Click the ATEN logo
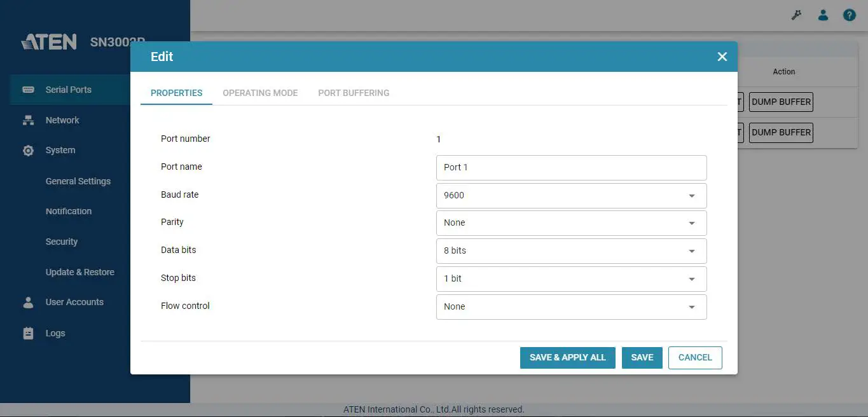The width and height of the screenshot is (868, 417). point(49,42)
